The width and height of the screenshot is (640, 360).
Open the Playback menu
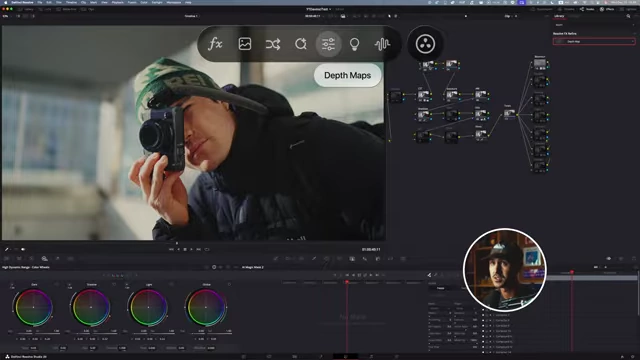click(118, 2)
